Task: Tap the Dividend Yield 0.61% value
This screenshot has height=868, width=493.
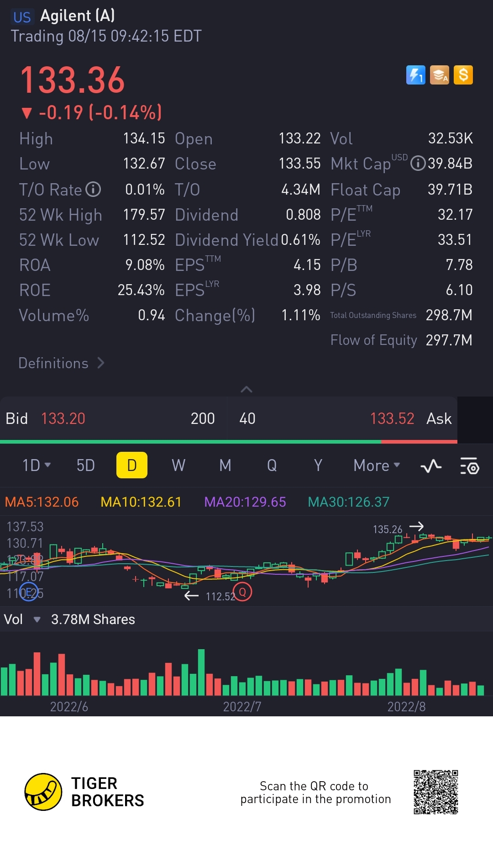Action: (300, 240)
